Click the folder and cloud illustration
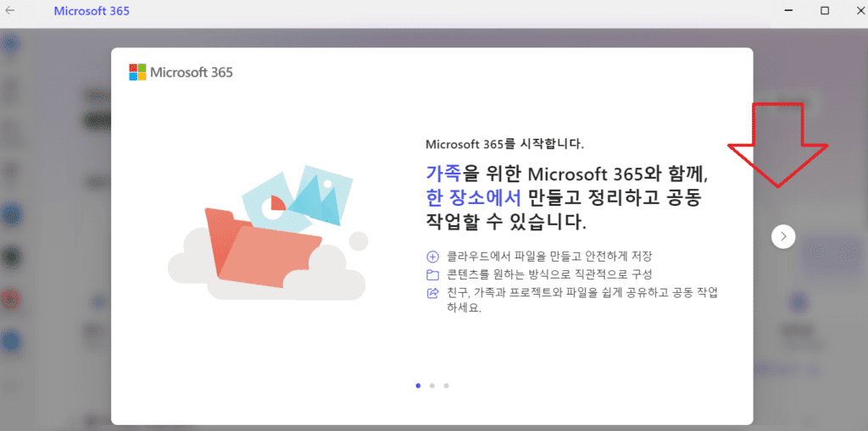 269,231
